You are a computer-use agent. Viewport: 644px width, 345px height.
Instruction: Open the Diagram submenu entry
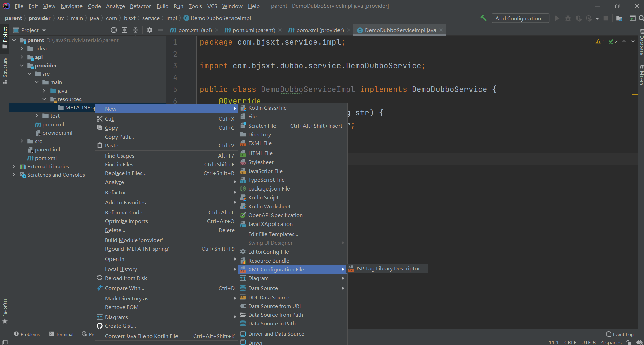[x=292, y=278]
